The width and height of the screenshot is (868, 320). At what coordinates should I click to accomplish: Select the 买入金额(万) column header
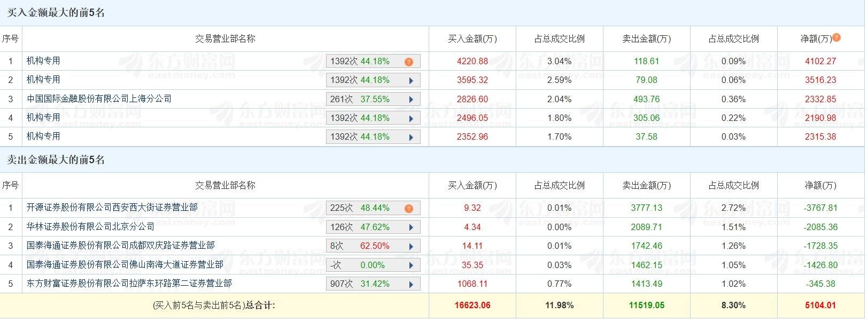pyautogui.click(x=472, y=37)
